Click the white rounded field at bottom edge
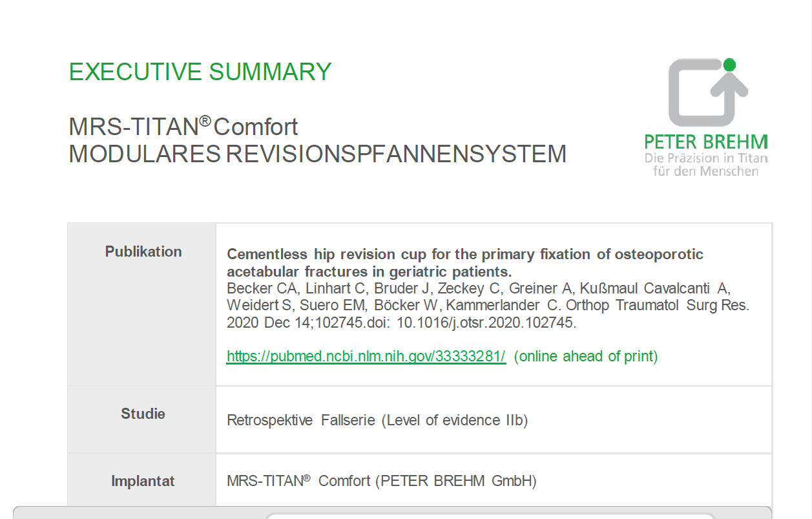 pos(491,515)
